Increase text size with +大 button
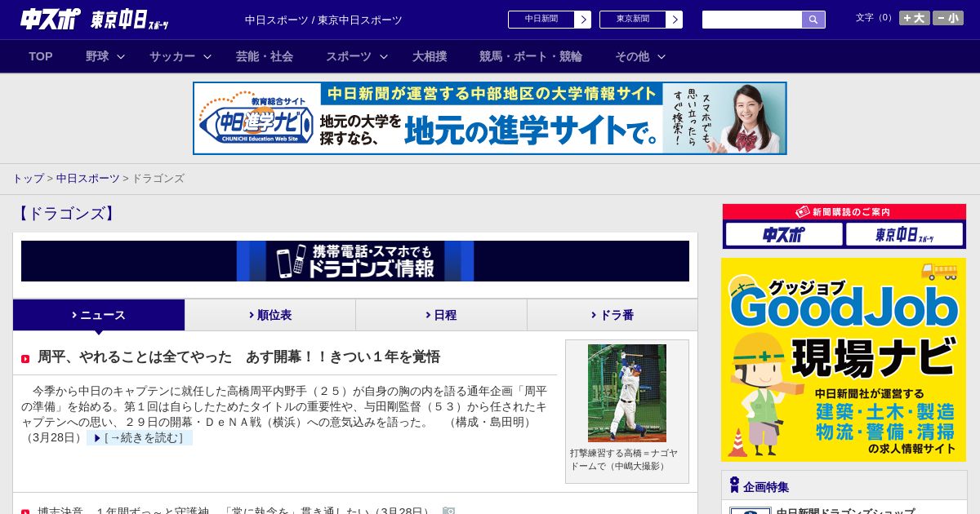 [914, 18]
